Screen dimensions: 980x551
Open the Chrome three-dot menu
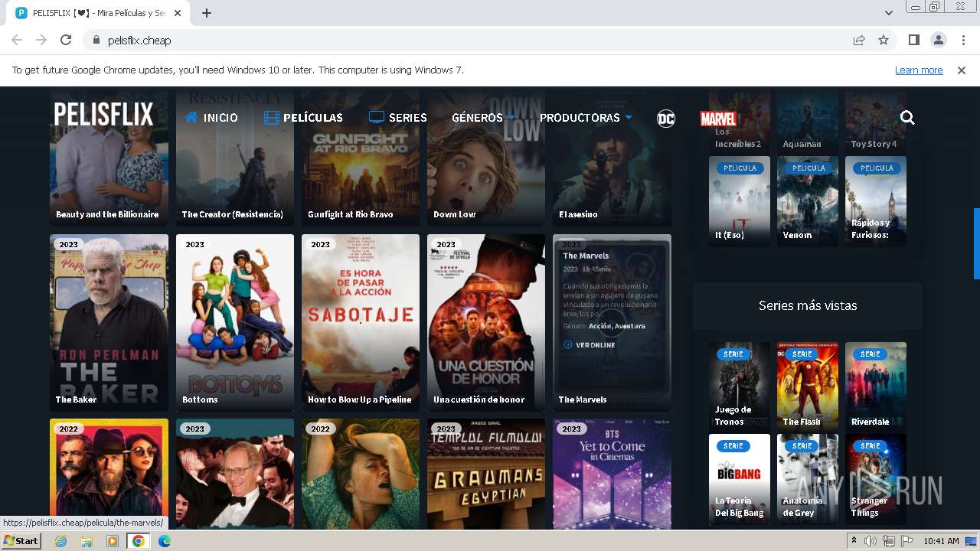(962, 40)
